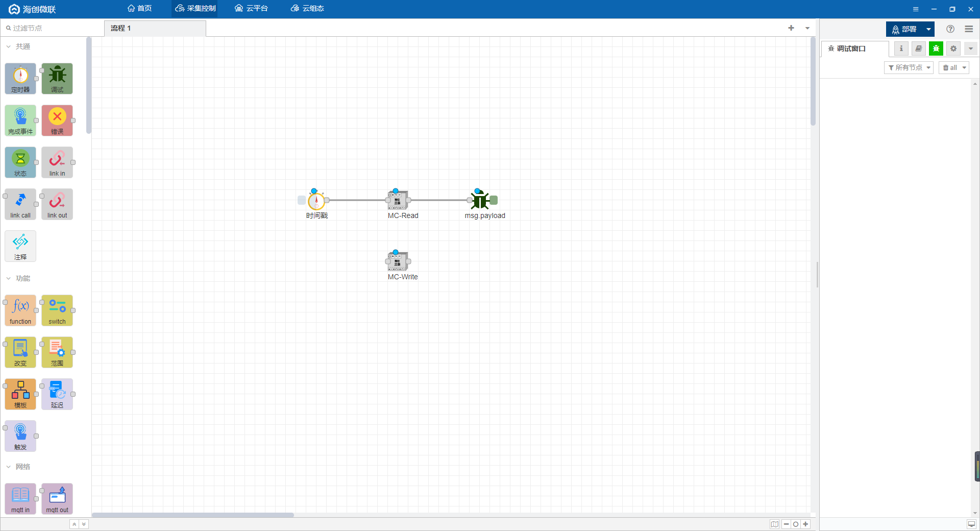This screenshot has width=980, height=531.
Task: Select the mqtt in palette node
Action: [20, 499]
